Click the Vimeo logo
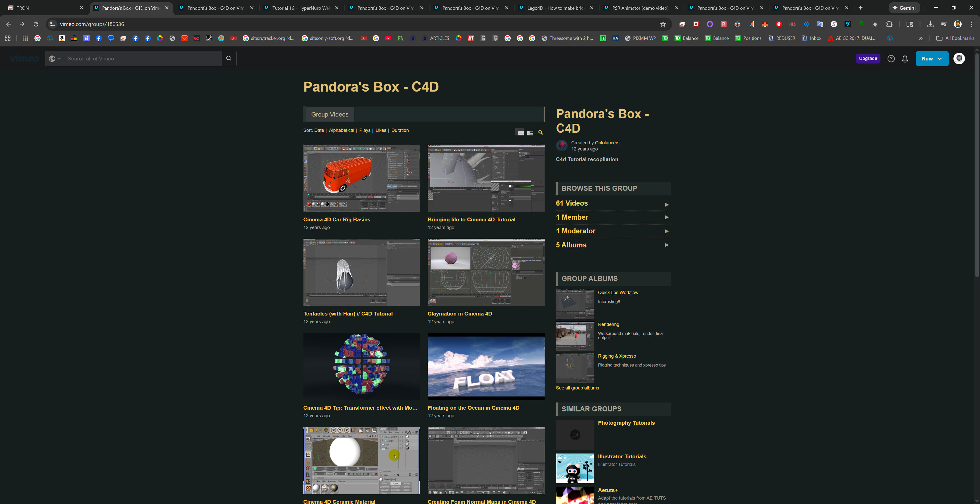 click(24, 58)
